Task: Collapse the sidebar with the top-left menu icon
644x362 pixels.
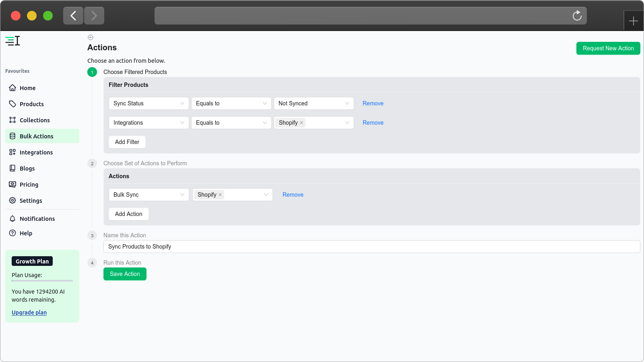Action: (x=12, y=41)
